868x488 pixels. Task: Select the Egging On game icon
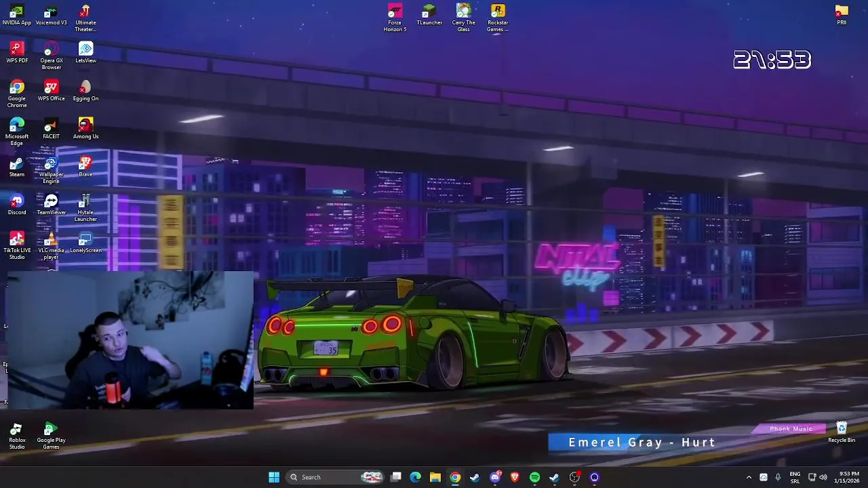85,91
